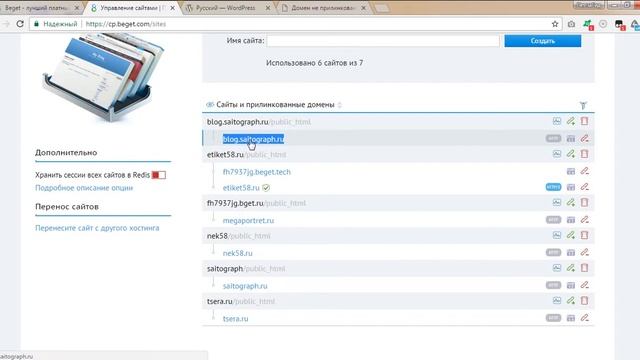The height and width of the screenshot is (360, 640).
Task: Unlink blog.saitograph.ru domain from its site
Action: [x=584, y=139]
